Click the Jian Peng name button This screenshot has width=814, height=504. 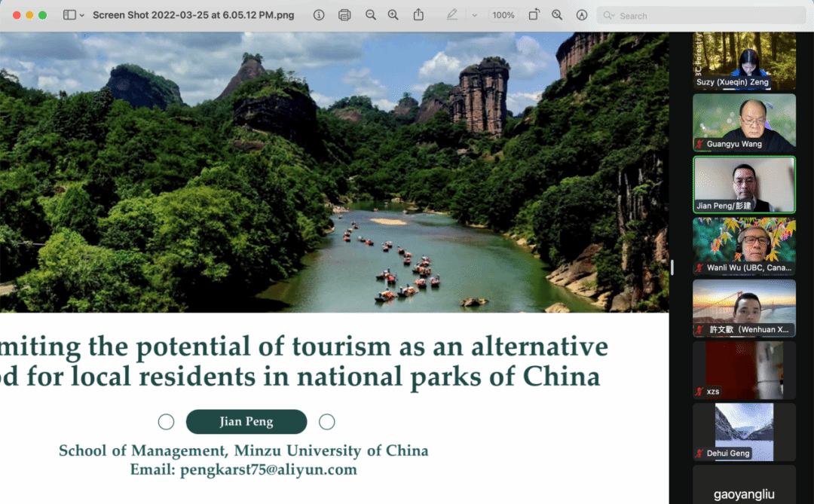[246, 422]
